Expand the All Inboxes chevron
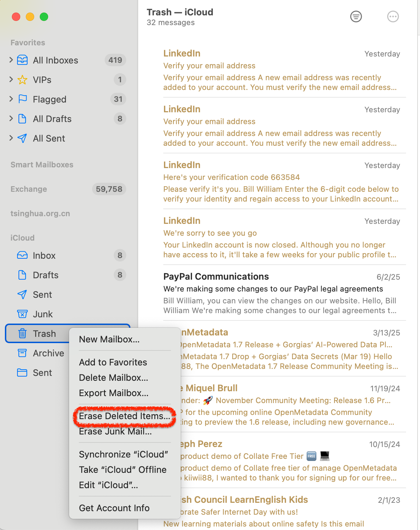This screenshot has width=420, height=530. click(x=11, y=60)
